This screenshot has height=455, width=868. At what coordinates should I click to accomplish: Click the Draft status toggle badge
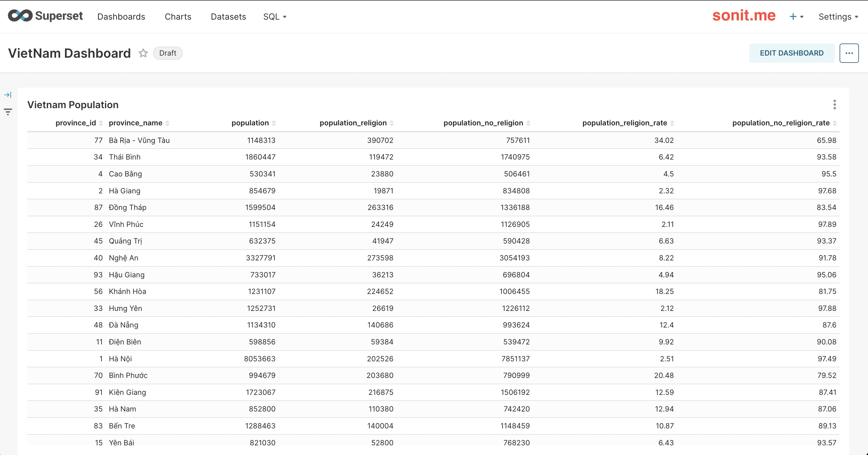(167, 53)
